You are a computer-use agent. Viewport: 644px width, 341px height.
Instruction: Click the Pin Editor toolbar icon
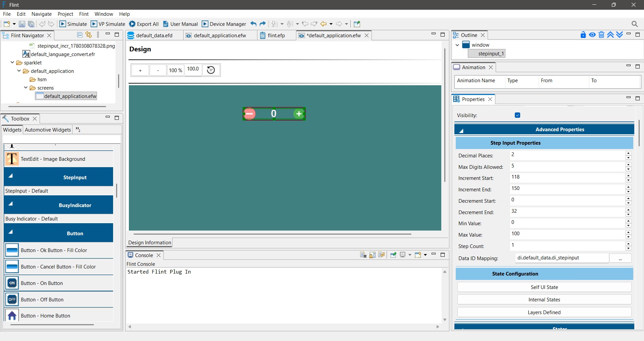point(357,24)
